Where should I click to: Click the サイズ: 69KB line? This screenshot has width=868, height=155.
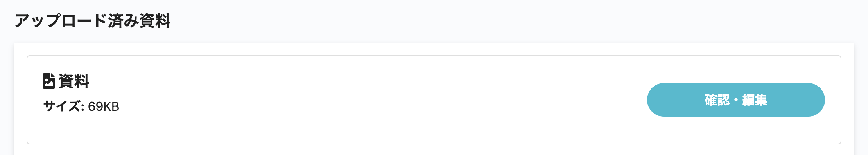click(x=81, y=106)
